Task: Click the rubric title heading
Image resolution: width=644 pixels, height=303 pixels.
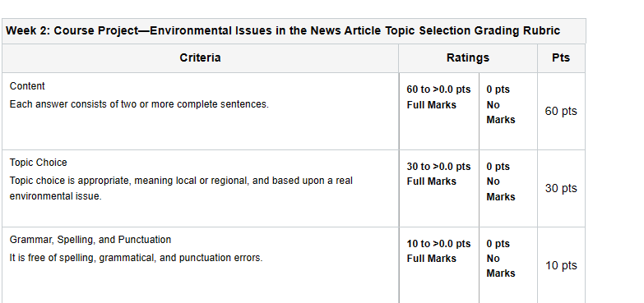Action: (283, 30)
